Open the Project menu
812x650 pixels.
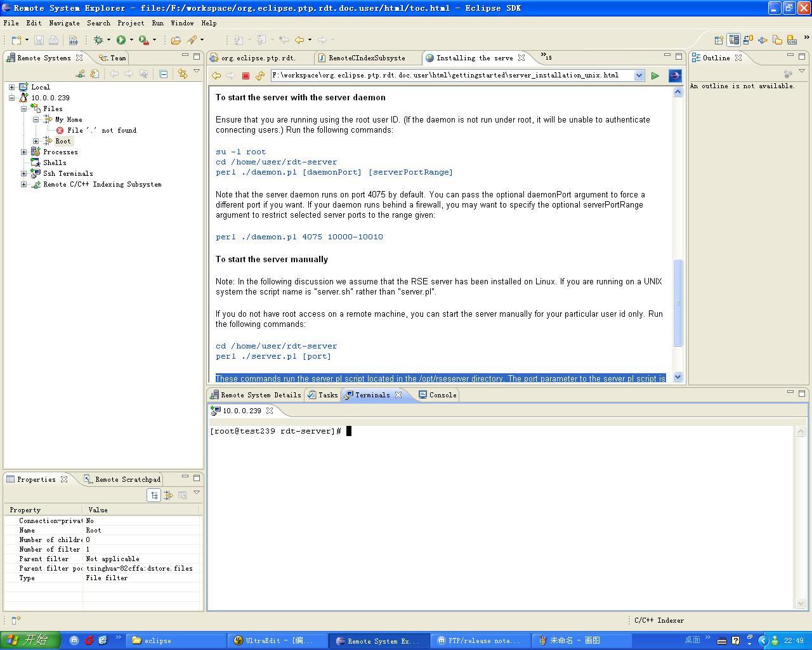pyautogui.click(x=131, y=23)
